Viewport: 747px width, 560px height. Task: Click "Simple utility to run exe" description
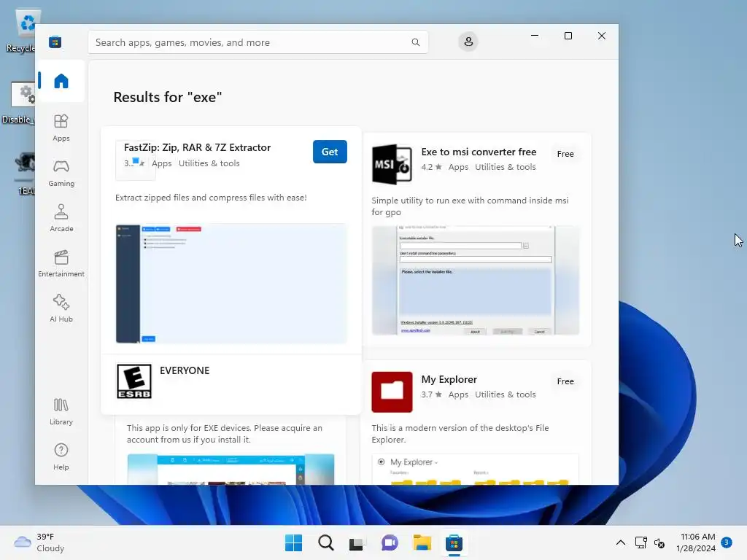[x=470, y=206]
